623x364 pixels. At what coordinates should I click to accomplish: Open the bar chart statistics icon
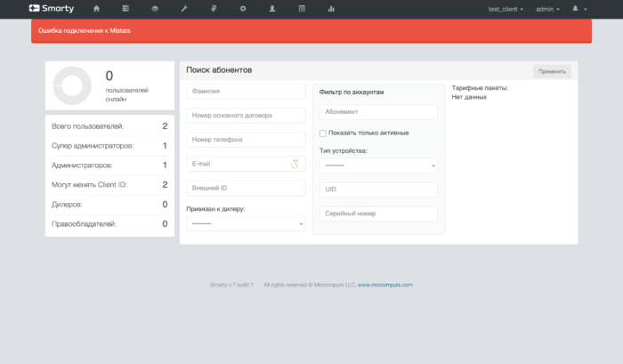tap(331, 9)
